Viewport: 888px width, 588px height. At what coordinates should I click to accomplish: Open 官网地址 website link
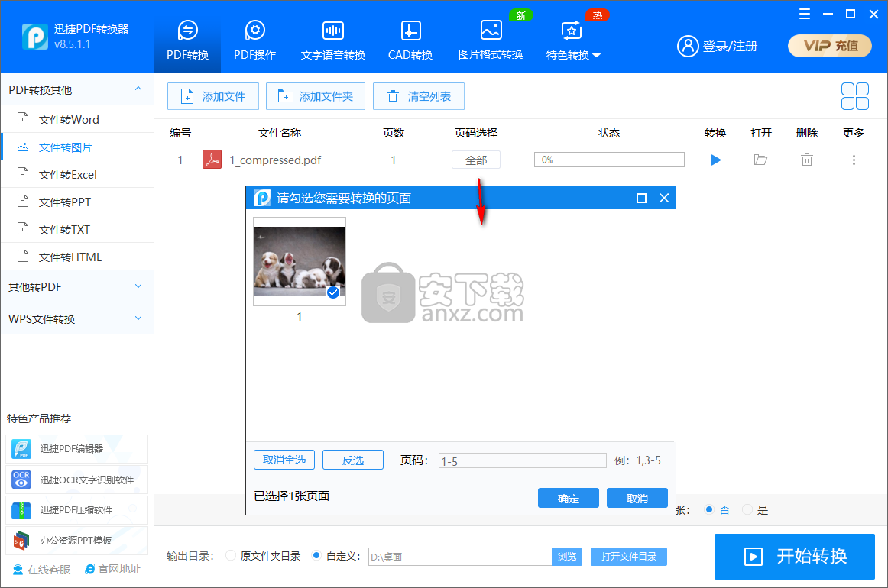point(112,570)
